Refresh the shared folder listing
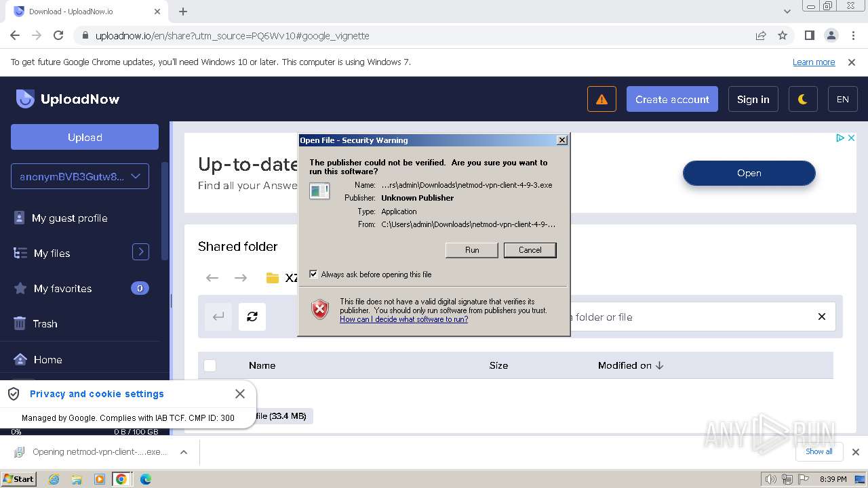Image resolution: width=868 pixels, height=488 pixels. [252, 317]
